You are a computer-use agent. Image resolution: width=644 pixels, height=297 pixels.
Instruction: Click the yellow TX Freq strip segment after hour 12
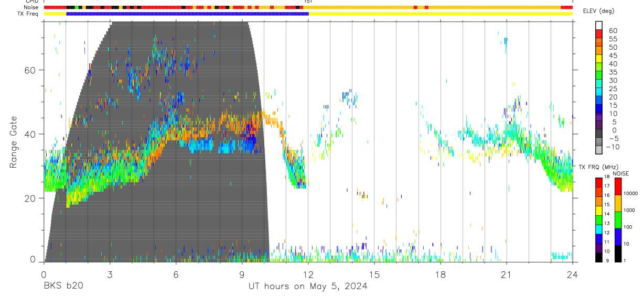(441, 14)
